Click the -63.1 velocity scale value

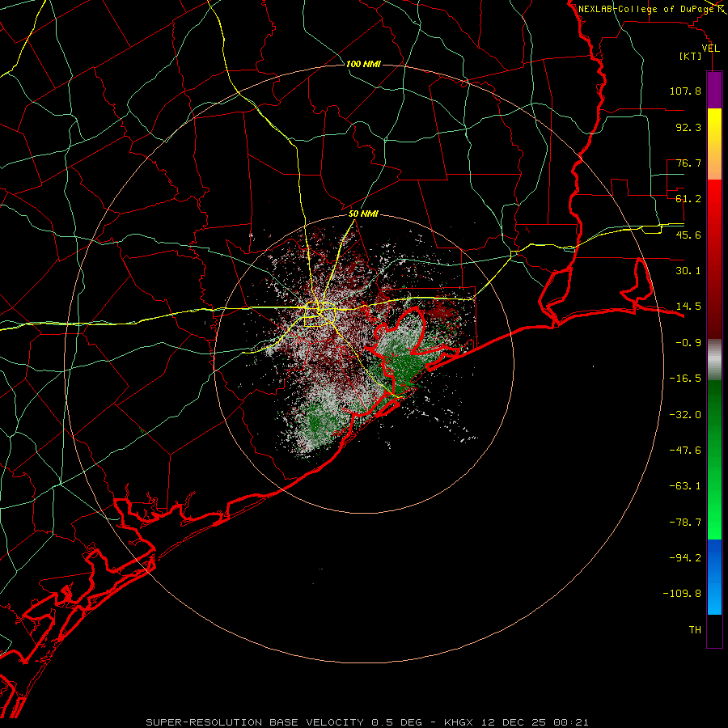coord(685,486)
